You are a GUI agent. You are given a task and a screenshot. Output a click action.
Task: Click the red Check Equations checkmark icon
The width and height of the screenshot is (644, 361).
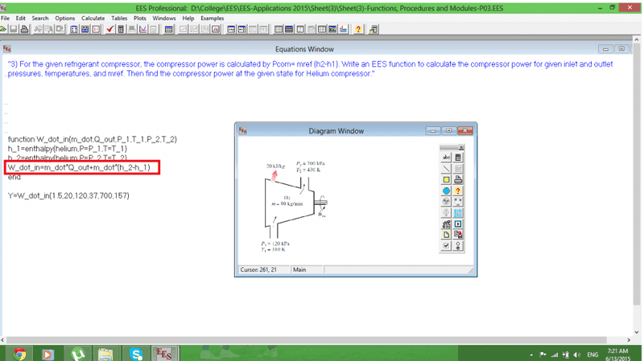tap(110, 30)
